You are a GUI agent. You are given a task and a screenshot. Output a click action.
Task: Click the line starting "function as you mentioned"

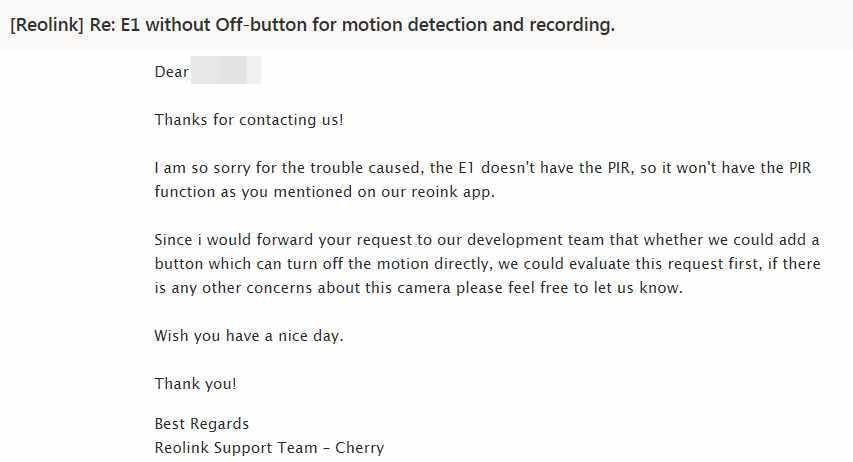pos(324,192)
